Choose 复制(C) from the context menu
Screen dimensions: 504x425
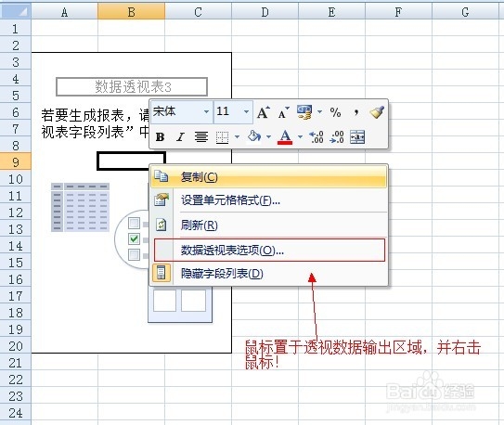[x=269, y=176]
